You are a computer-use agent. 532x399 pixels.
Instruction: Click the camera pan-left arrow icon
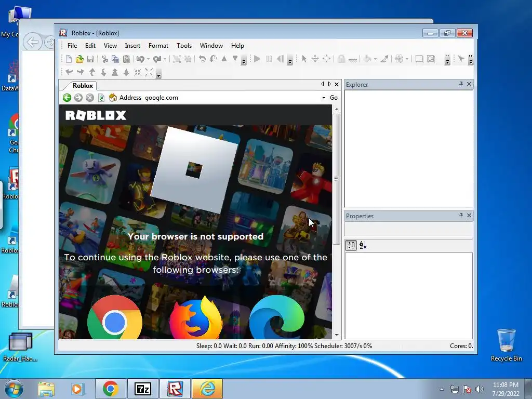(x=69, y=72)
